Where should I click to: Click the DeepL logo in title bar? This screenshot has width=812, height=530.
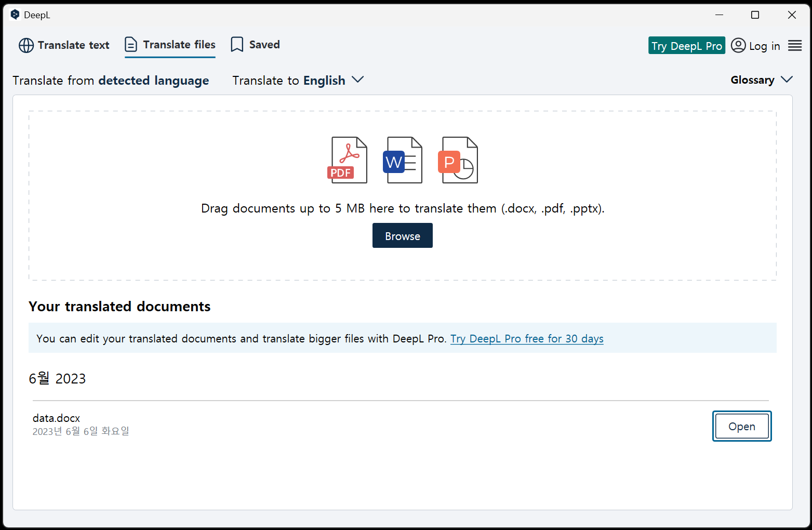pyautogui.click(x=15, y=15)
